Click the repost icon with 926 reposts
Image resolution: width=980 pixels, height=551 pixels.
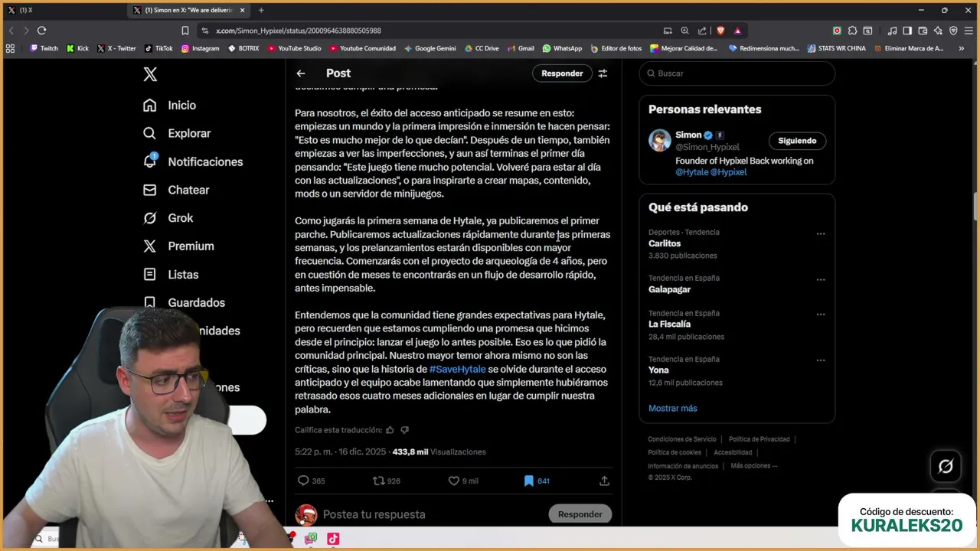pyautogui.click(x=378, y=481)
